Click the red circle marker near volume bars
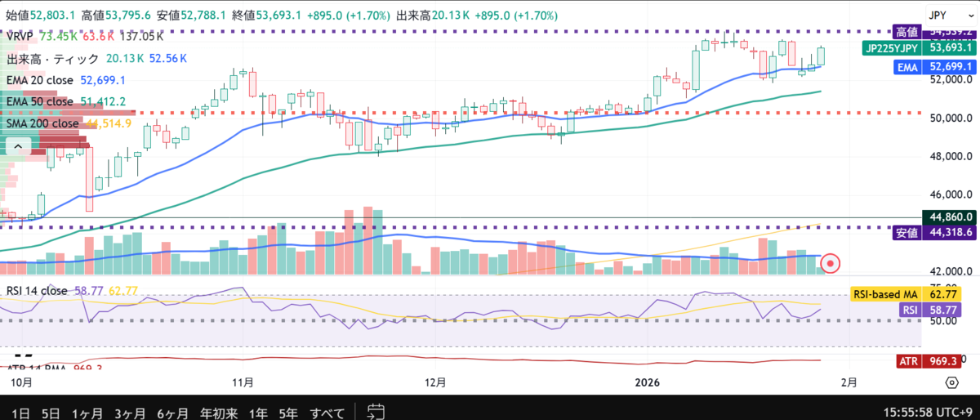Viewport: 980px width, 420px height. pos(831,264)
